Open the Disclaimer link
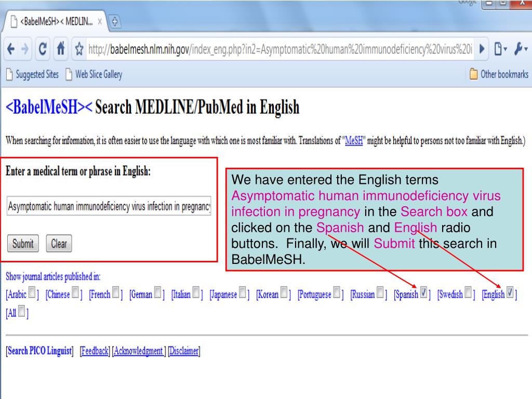Image resolution: width=532 pixels, height=399 pixels. point(184,351)
